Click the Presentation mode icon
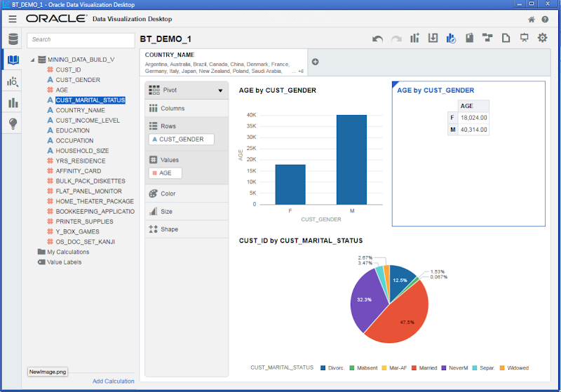The image size is (561, 392). tap(524, 38)
